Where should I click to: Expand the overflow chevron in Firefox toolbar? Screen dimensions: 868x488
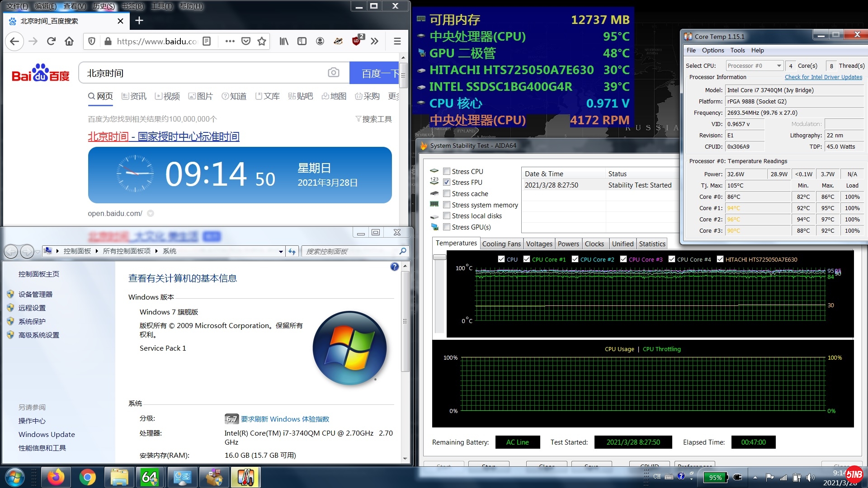pyautogui.click(x=375, y=41)
